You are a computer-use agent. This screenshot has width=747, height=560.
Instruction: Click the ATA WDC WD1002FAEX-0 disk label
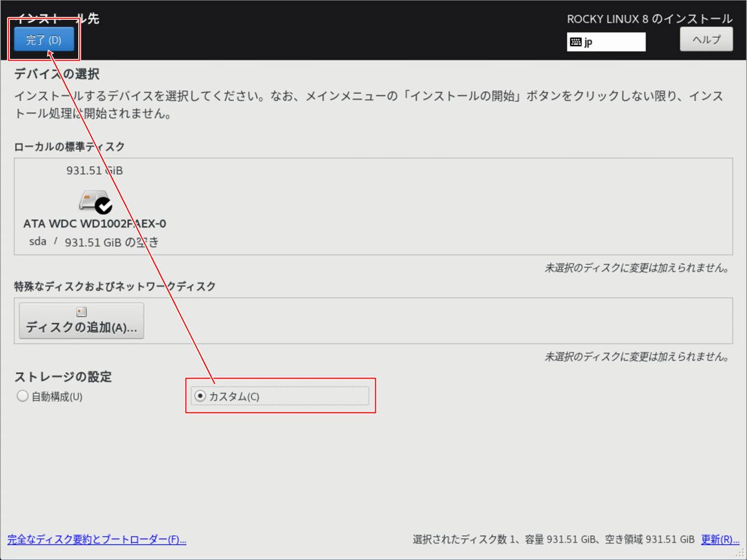click(x=95, y=223)
